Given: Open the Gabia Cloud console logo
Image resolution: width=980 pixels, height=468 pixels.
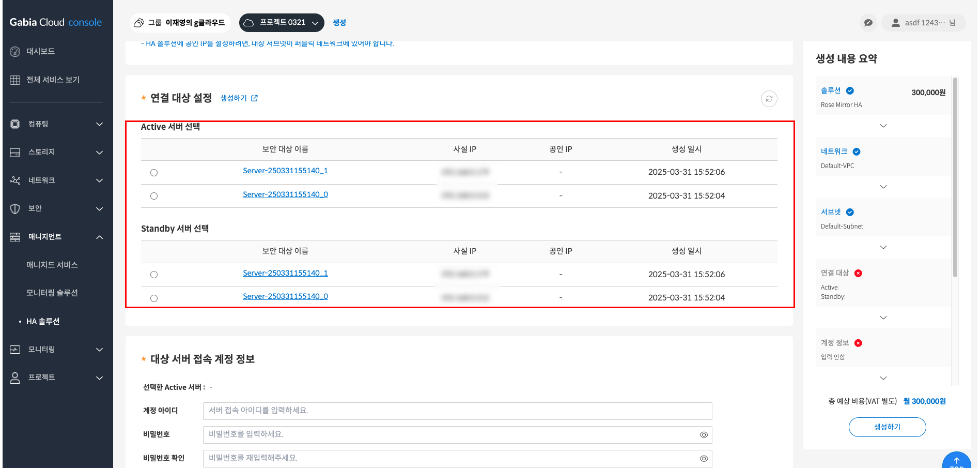Looking at the screenshot, I should 56,22.
